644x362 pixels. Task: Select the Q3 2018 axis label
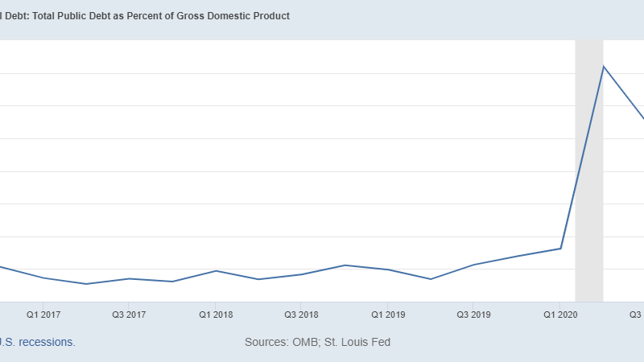(301, 314)
